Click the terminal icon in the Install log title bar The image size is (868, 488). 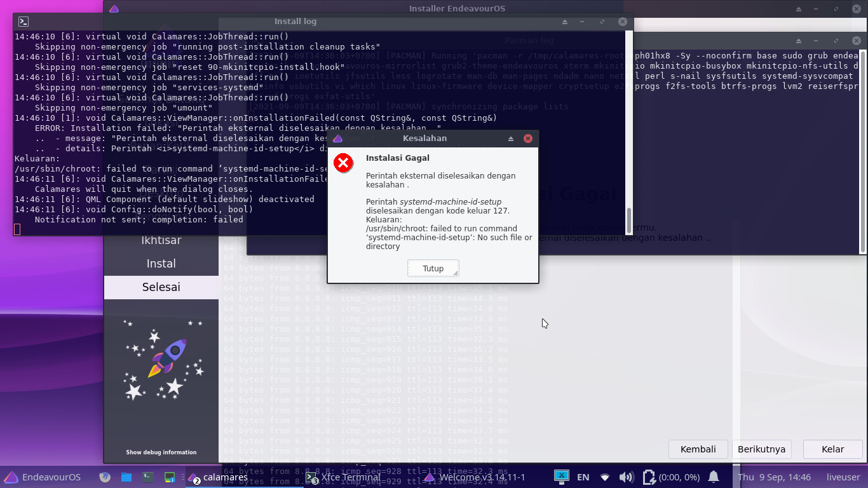click(x=23, y=22)
